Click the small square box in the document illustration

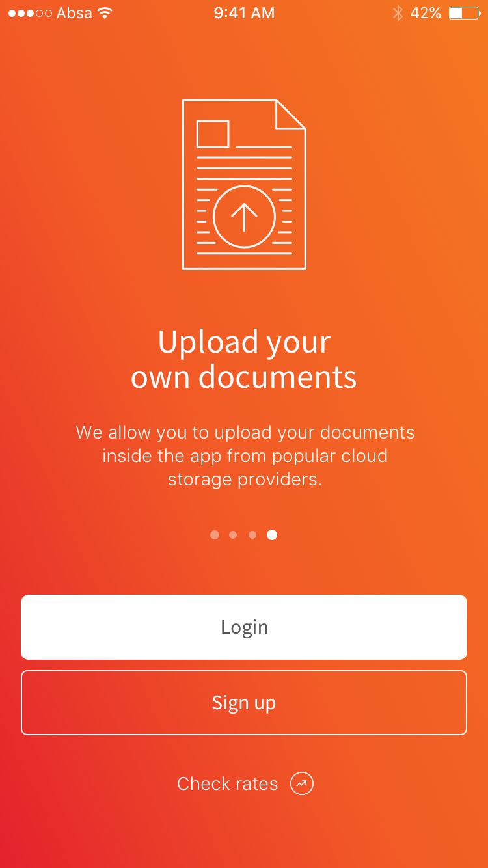(x=213, y=134)
